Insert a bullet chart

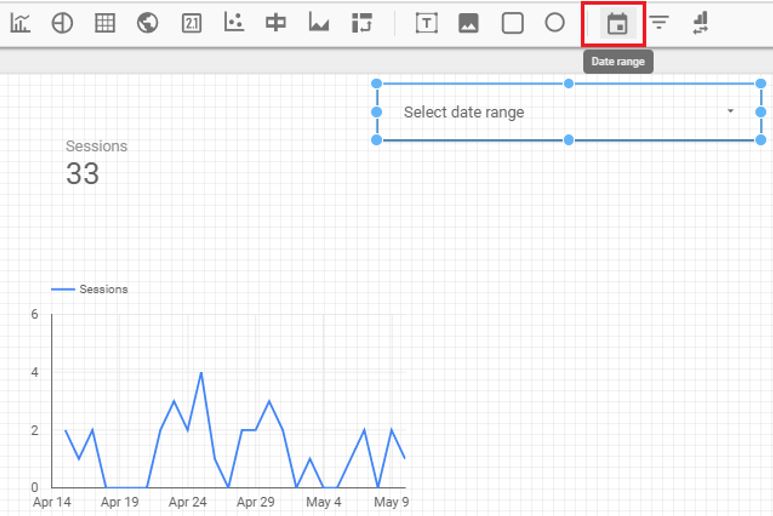[276, 23]
